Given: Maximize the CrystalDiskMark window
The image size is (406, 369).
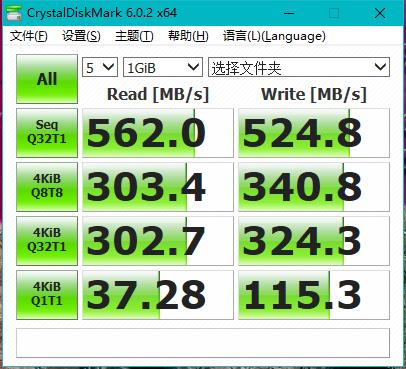Looking at the screenshot, I should (334, 13).
